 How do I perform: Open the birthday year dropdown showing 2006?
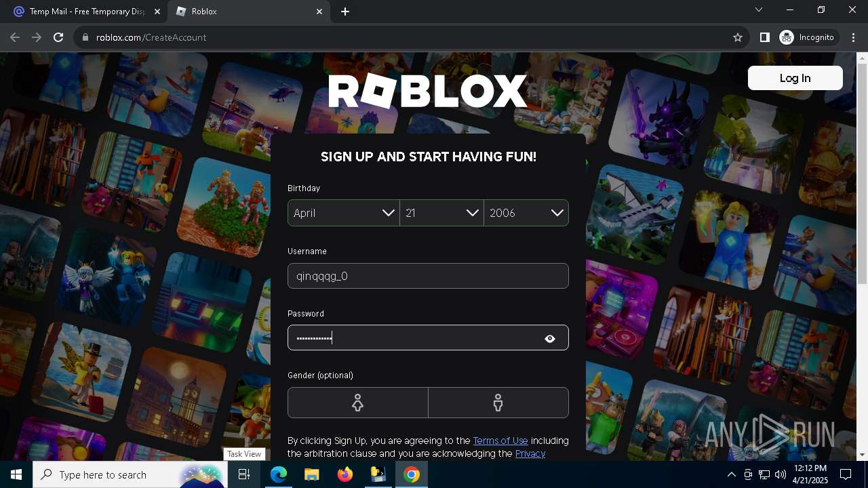526,213
